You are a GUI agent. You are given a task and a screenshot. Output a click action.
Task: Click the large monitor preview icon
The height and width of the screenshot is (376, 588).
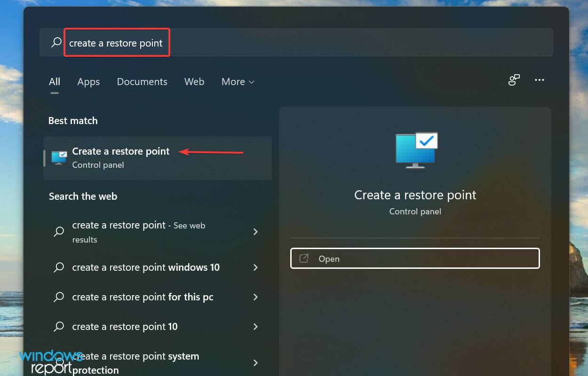pos(415,149)
